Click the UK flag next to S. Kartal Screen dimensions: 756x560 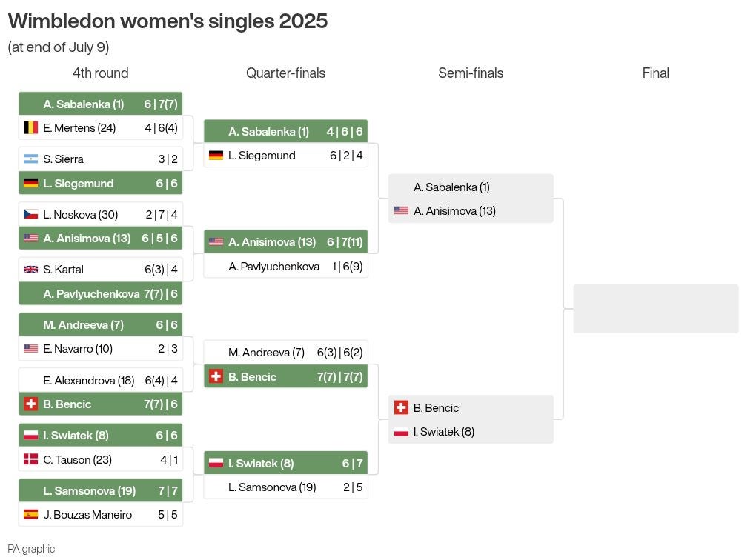pyautogui.click(x=31, y=270)
